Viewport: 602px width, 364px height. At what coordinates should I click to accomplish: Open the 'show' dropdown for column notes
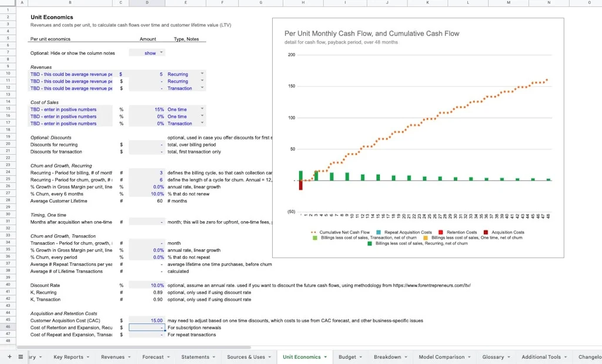coord(162,52)
